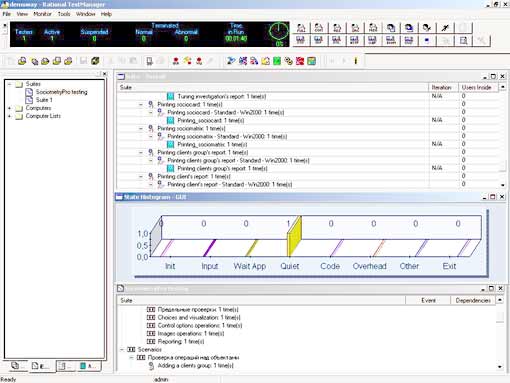The width and height of the screenshot is (510, 383).
Task: Click the yellow Quiet bar in histogram
Action: pos(294,236)
